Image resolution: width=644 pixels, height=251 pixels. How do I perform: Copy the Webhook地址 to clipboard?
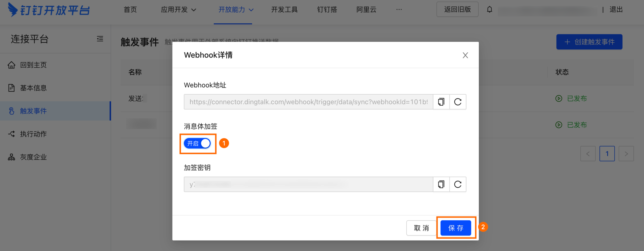pyautogui.click(x=441, y=102)
